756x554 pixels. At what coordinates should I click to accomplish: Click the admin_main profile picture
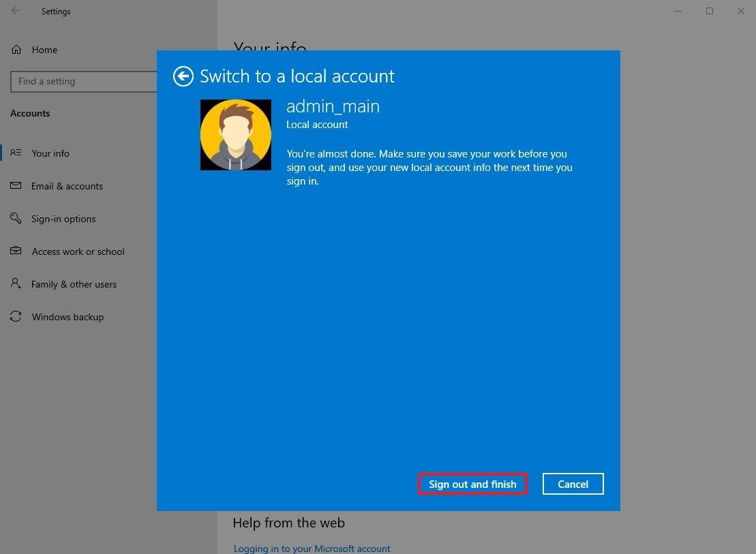[x=235, y=134]
